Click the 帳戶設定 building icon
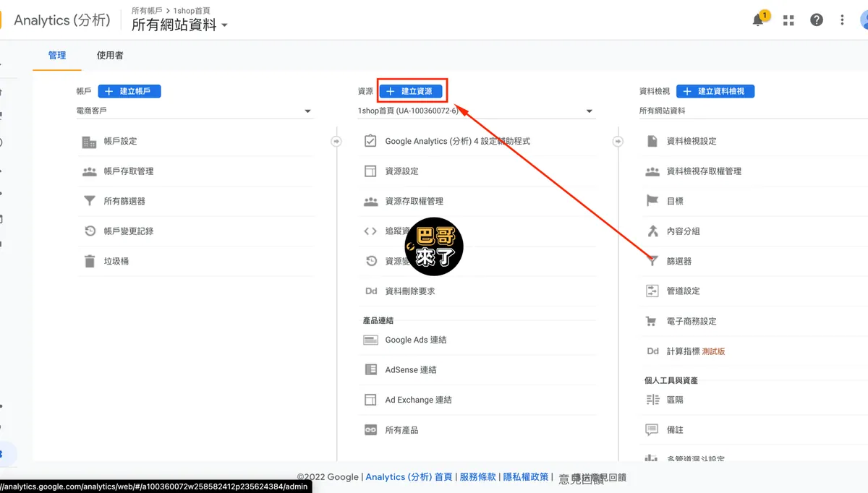The image size is (868, 493). [x=90, y=142]
